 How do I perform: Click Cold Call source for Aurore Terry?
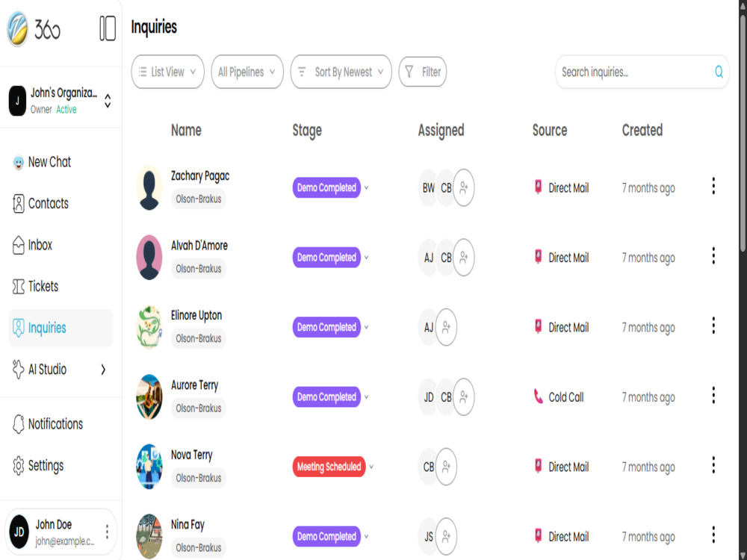coord(558,397)
